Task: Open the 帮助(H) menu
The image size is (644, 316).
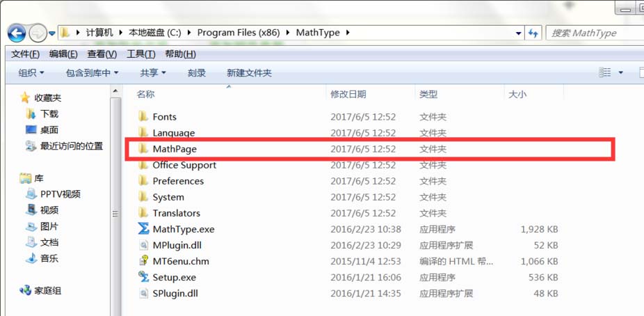Action: [180, 54]
